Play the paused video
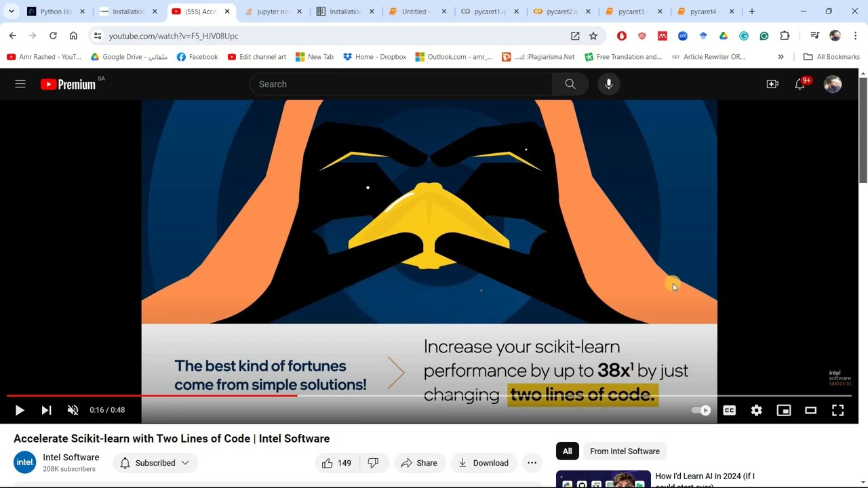This screenshot has width=868, height=488. 20,410
